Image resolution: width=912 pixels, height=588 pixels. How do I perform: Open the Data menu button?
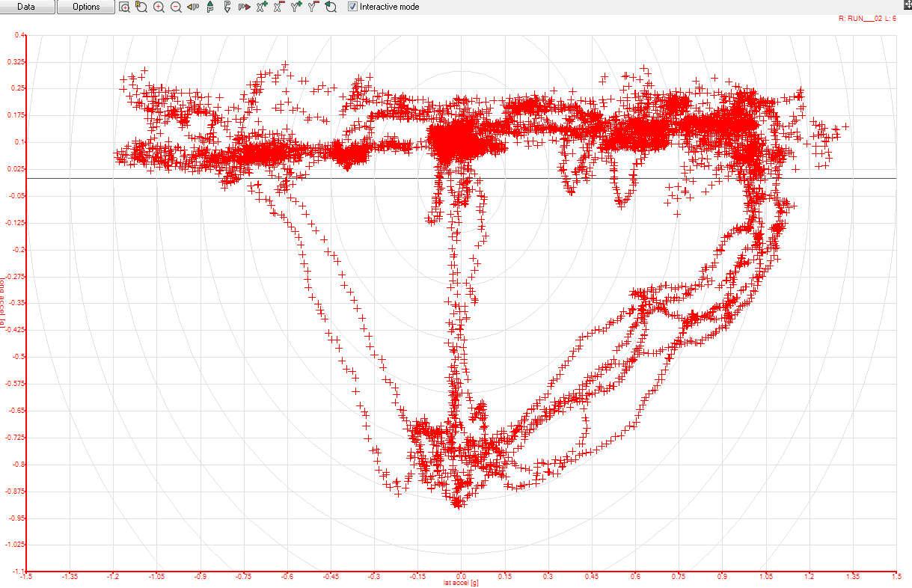point(27,7)
